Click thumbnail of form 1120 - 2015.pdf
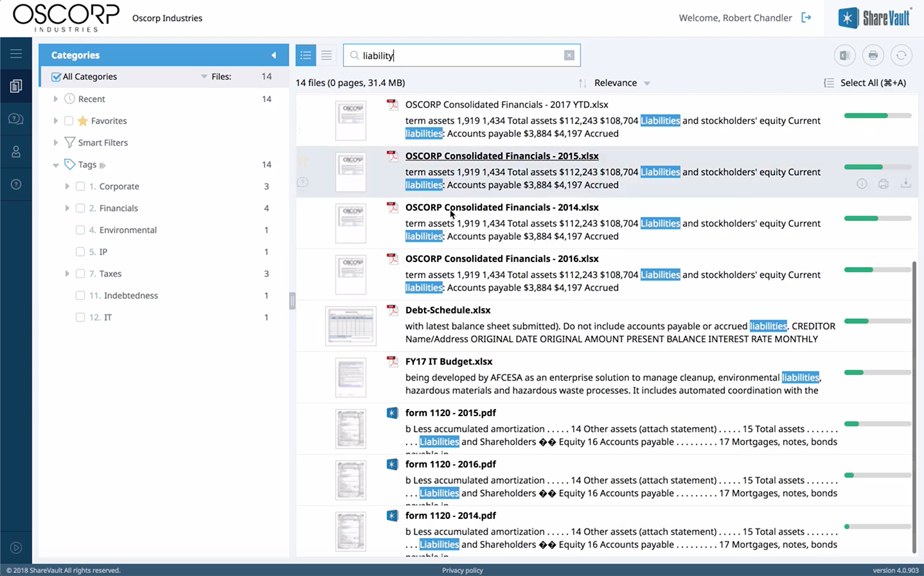Image resolution: width=924 pixels, height=576 pixels. click(350, 429)
